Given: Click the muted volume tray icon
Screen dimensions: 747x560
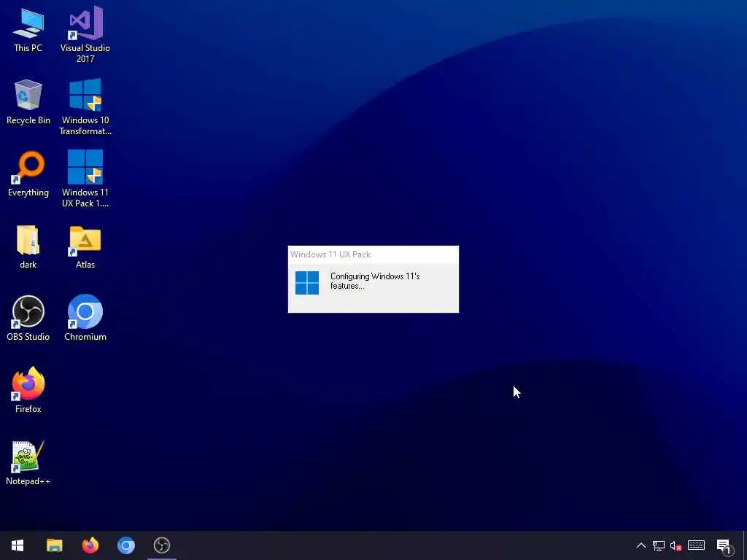Looking at the screenshot, I should [676, 545].
